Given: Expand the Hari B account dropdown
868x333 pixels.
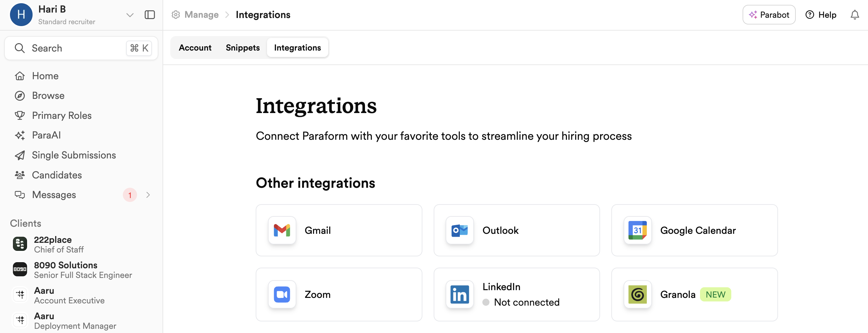Looking at the screenshot, I should click(130, 15).
